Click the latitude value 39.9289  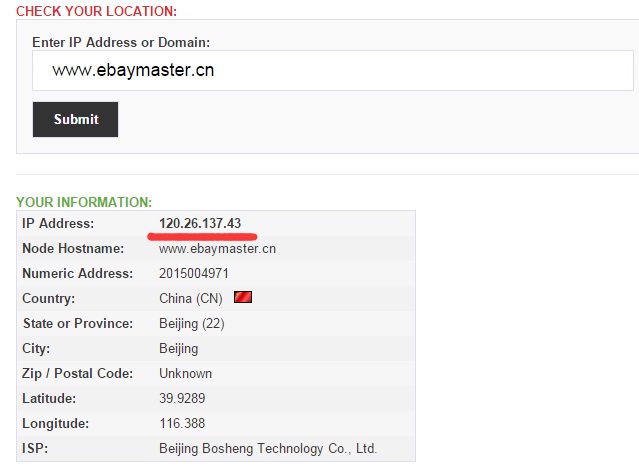(182, 398)
